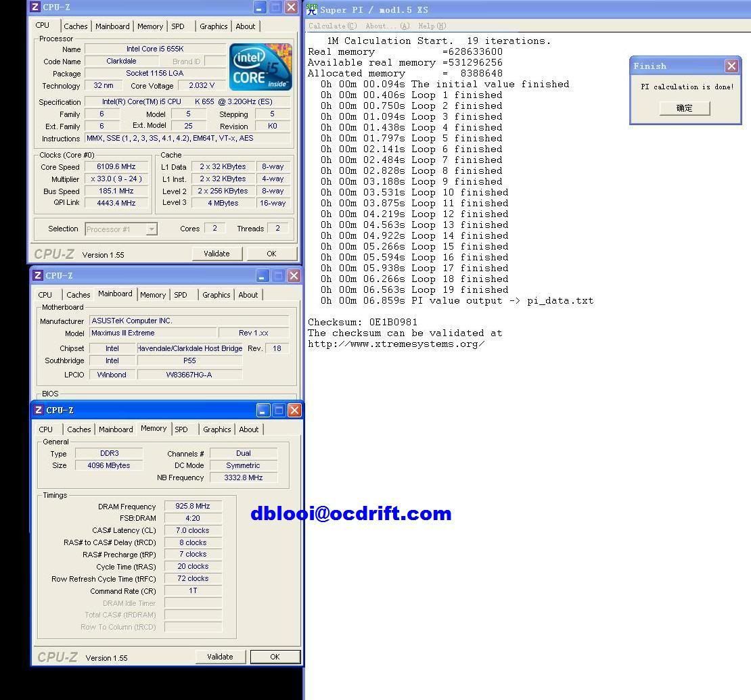Confirm the PI calculation done dialog

coord(685,108)
